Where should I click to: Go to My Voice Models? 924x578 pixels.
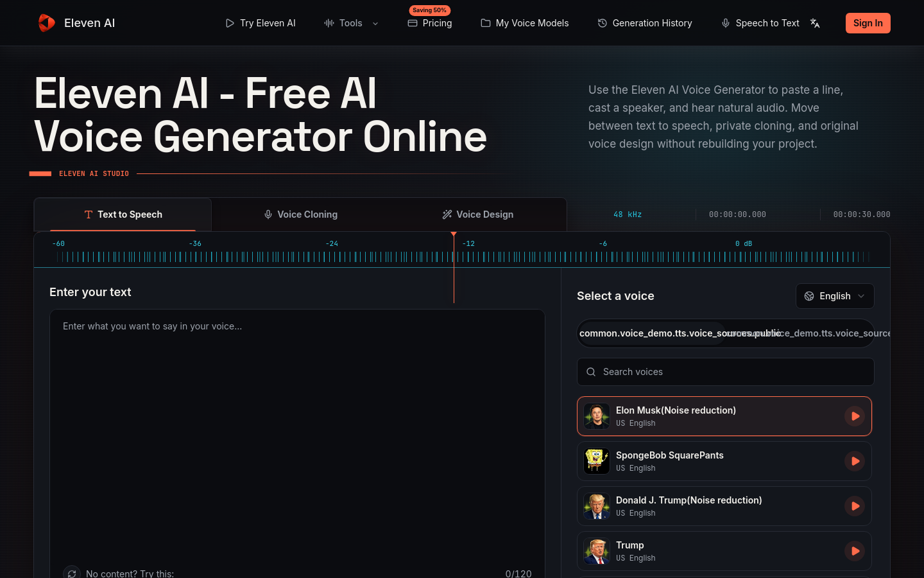(x=525, y=23)
